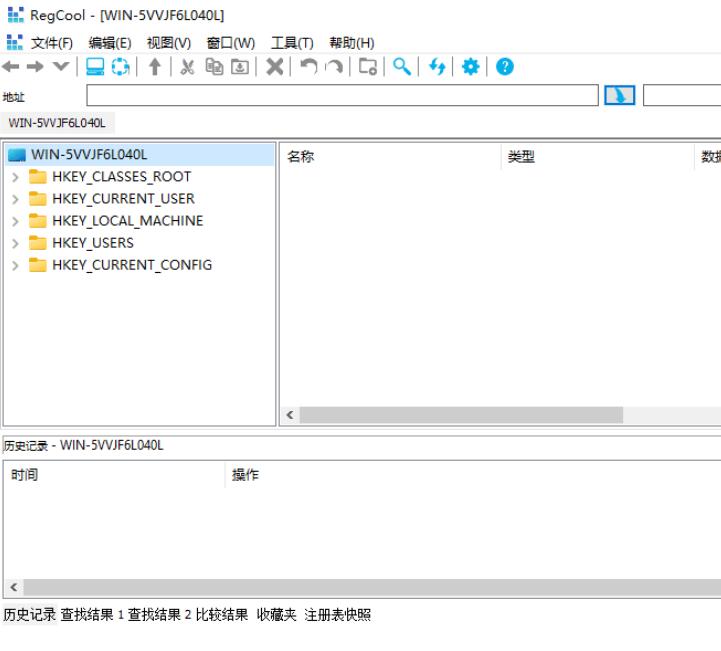Go back with the left arrow icon
Viewport: 721px width, 651px height.
click(x=11, y=67)
